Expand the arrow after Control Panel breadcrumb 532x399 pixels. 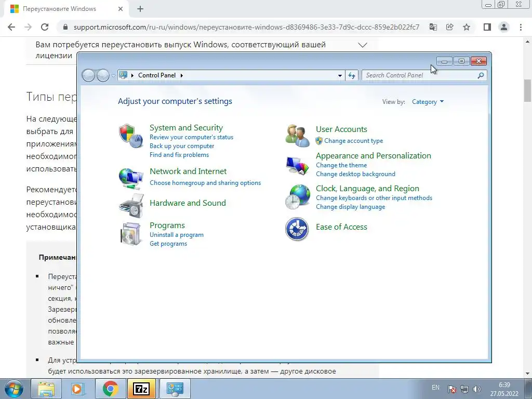181,75
